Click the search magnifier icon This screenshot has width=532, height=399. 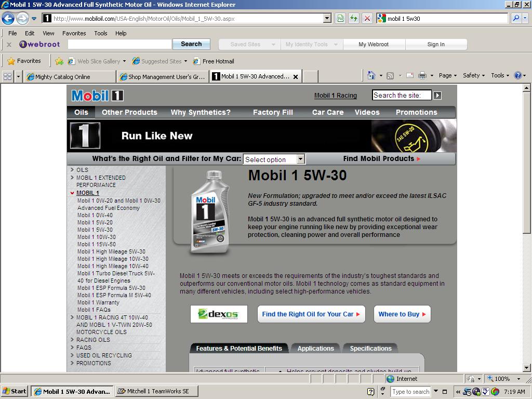pos(516,18)
